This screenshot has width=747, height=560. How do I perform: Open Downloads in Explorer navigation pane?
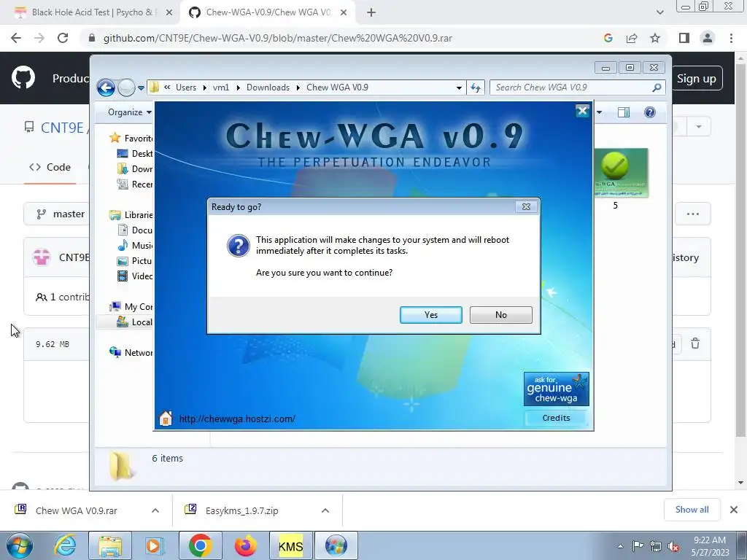click(135, 168)
